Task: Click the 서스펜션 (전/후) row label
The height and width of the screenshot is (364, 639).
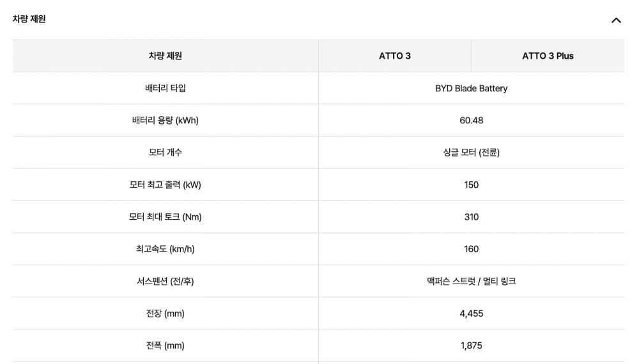Action: [x=166, y=282]
